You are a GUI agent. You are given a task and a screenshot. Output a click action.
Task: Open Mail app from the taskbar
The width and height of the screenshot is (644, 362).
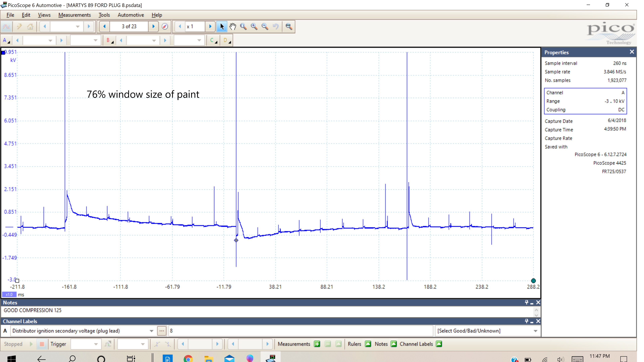point(229,359)
